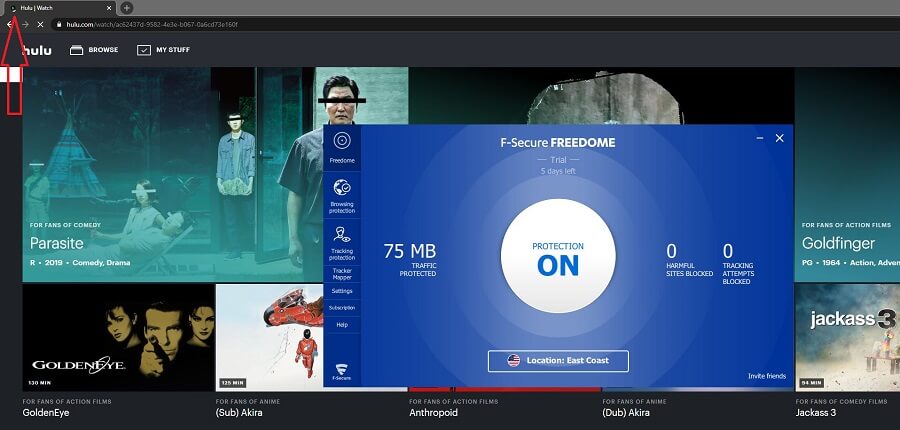This screenshot has width=900, height=430.
Task: Click the US flag icon in location button
Action: pos(514,361)
